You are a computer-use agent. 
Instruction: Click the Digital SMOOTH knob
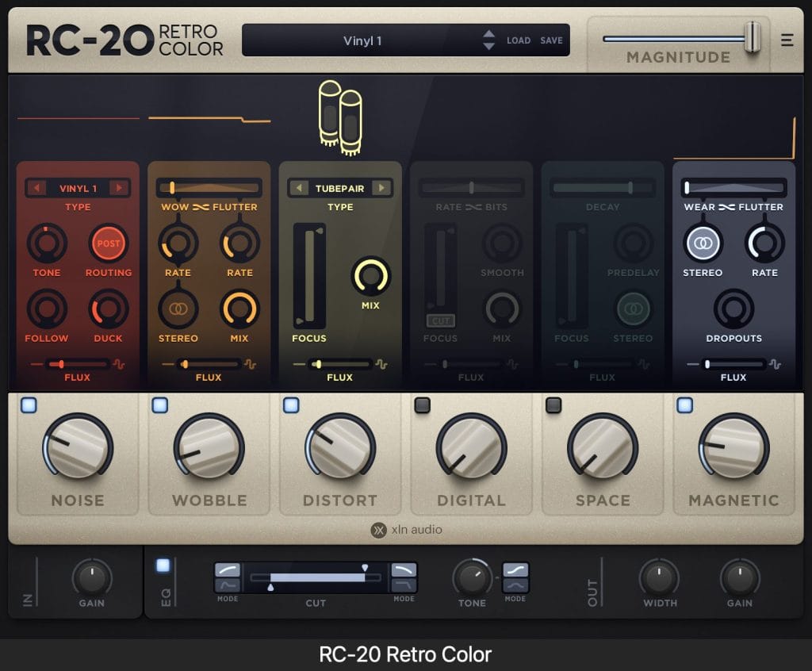coord(502,243)
